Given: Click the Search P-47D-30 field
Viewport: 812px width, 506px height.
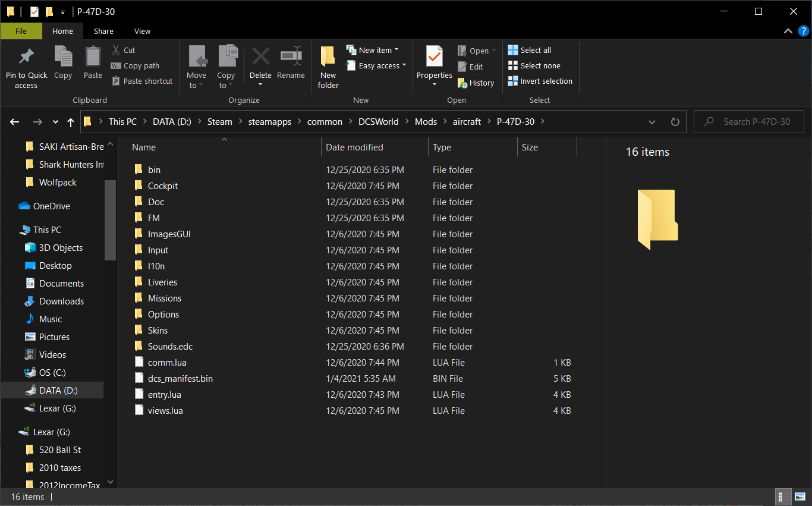Looking at the screenshot, I should tap(749, 122).
